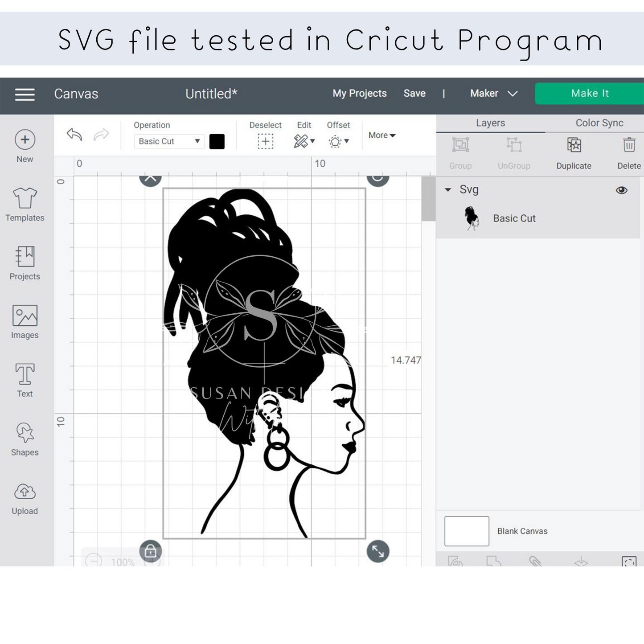
Task: Collapse the Svg layer group
Action: (x=448, y=190)
